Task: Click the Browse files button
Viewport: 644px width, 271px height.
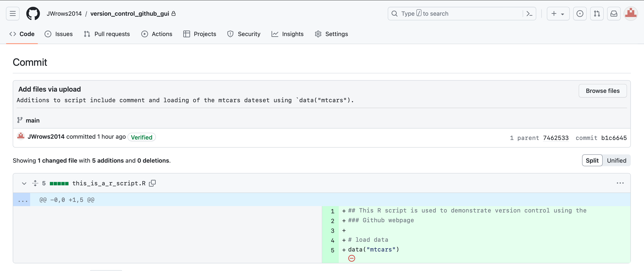Action: pyautogui.click(x=602, y=91)
